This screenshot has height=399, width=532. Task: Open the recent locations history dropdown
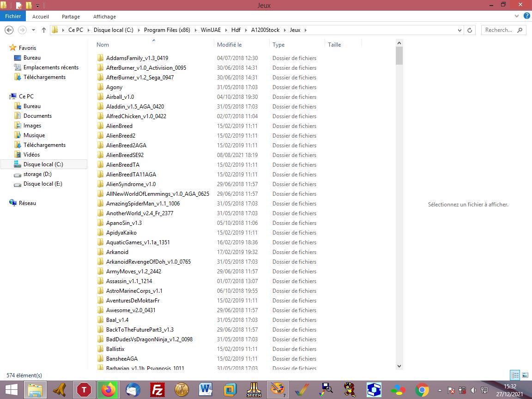33,30
